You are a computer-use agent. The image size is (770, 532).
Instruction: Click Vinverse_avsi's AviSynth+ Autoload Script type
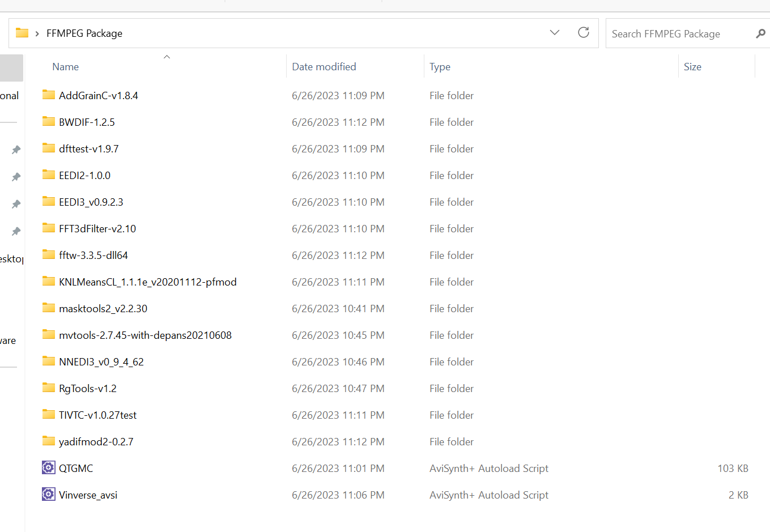point(489,495)
